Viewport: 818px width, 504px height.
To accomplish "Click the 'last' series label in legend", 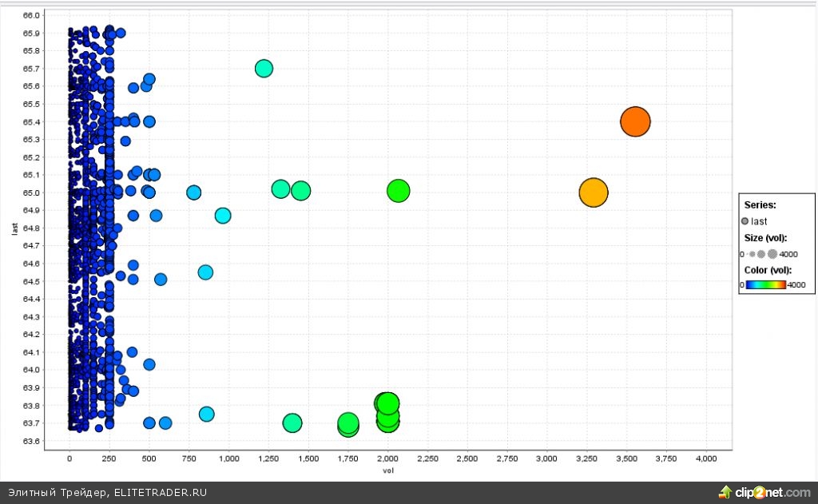I will point(759,221).
